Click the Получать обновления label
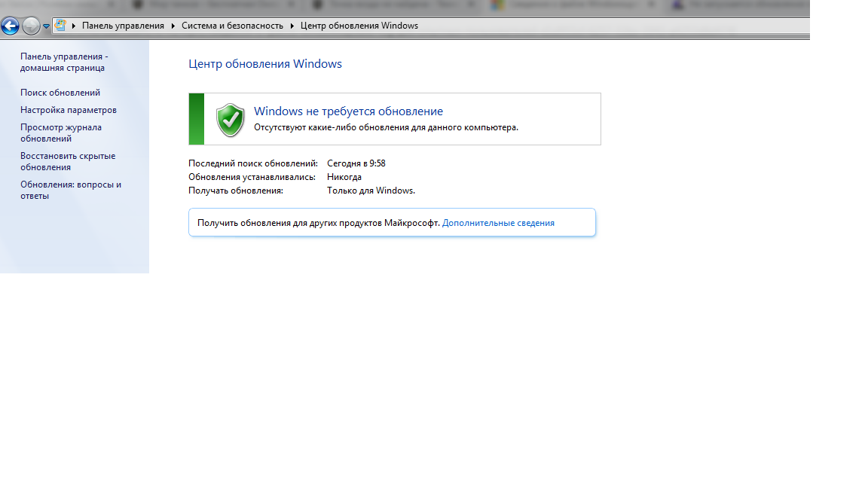Viewport: 868px width, 488px height. [236, 191]
